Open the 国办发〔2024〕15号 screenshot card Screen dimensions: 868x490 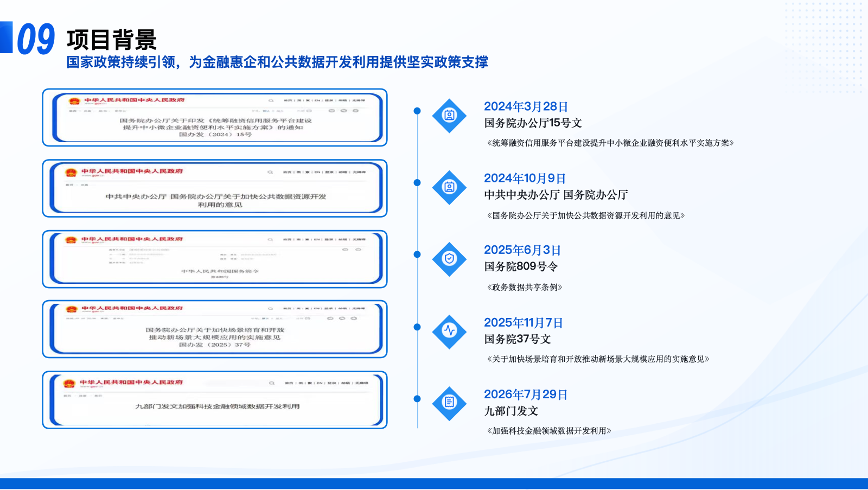click(215, 118)
